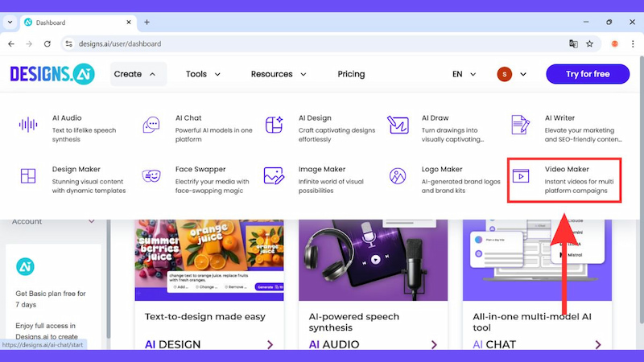Open the Chrome three-dot menu
The height and width of the screenshot is (362, 644).
point(633,44)
